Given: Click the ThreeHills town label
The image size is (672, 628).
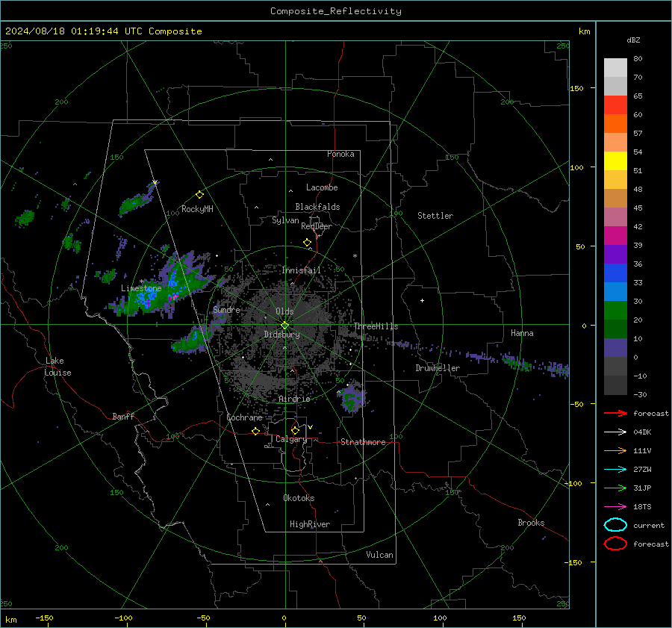Looking at the screenshot, I should click(x=376, y=326).
